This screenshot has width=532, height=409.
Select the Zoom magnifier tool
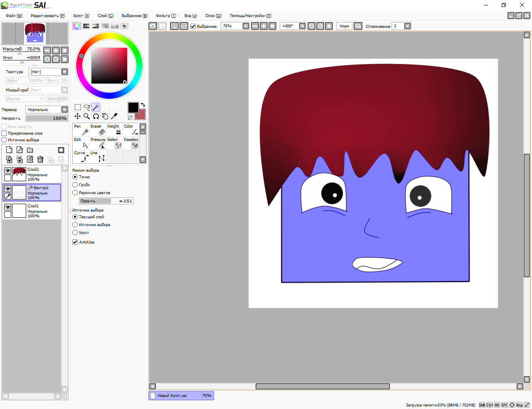tap(87, 116)
